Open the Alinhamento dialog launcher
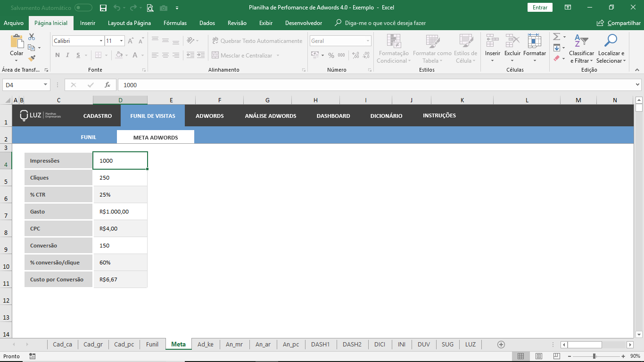Viewport: 644px width, 362px height. [x=303, y=70]
